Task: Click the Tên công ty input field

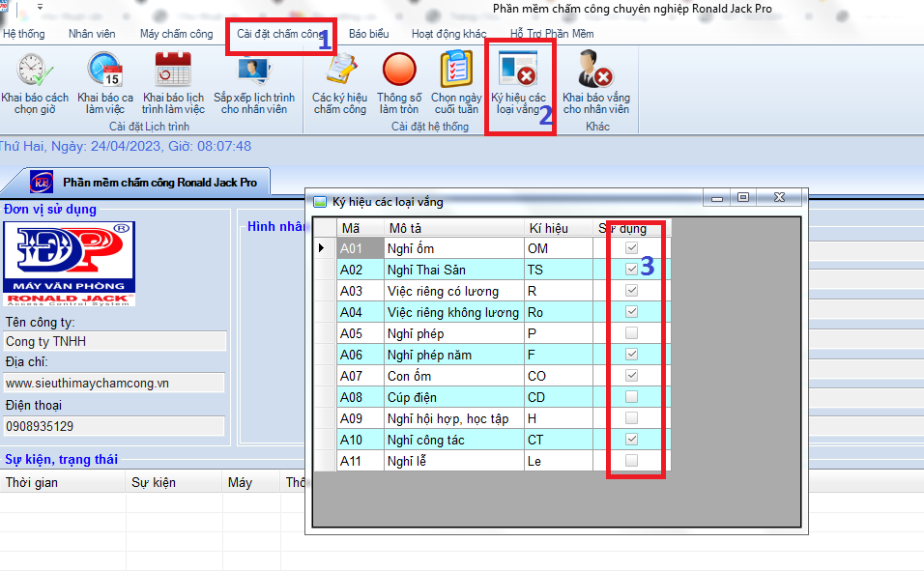Action: click(114, 341)
